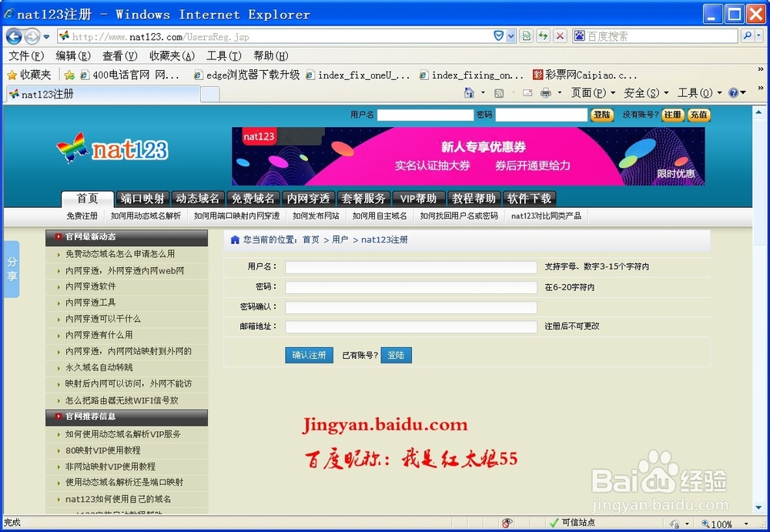Open the 收藏夹(A) menu
Screen dimensions: 770x532
click(172, 56)
